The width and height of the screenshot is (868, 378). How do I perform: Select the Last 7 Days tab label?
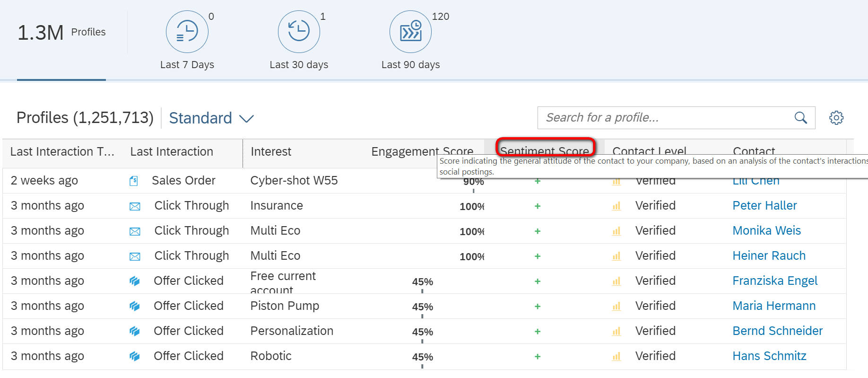[x=187, y=65]
